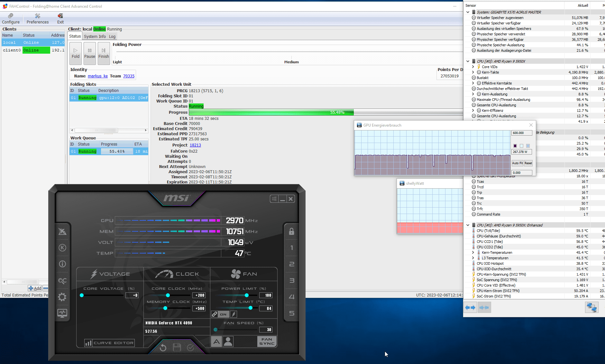Expand Effektive Kerntakte sensor row
605x364 pixels.
tap(473, 83)
